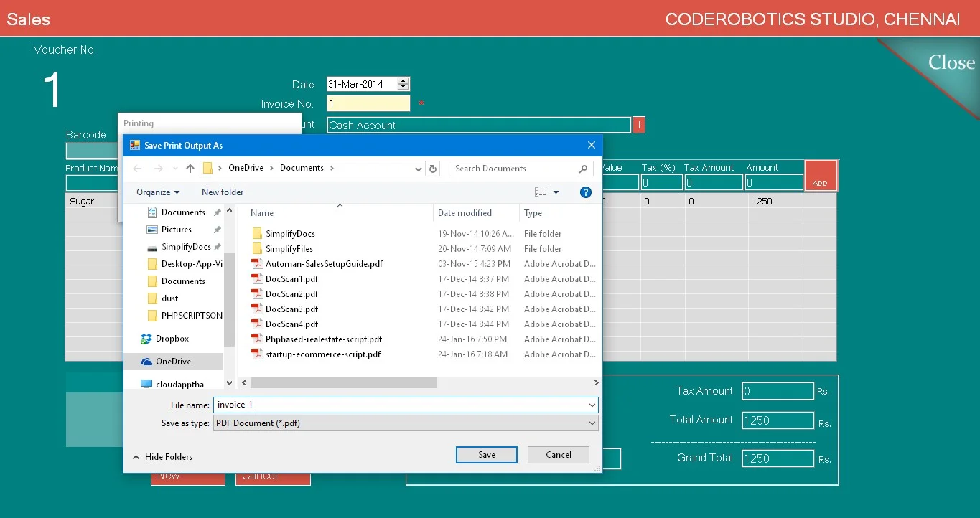
Task: Select the SimplifyFiles folder
Action: [289, 249]
